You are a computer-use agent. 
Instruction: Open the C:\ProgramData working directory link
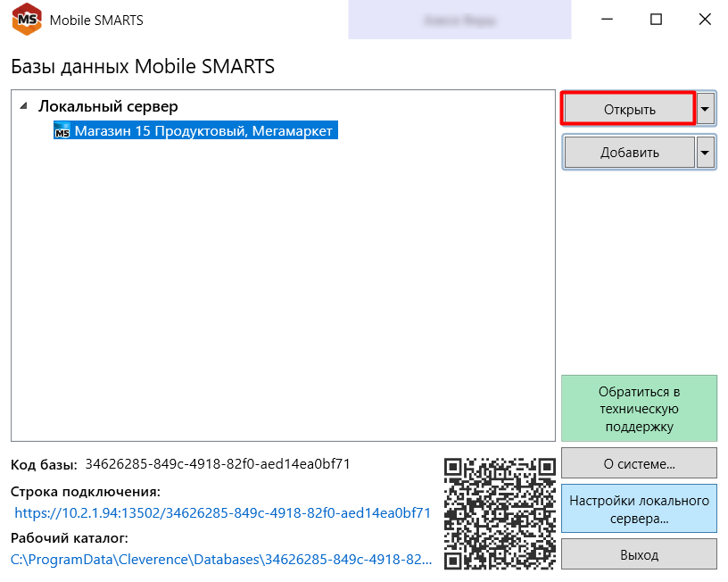[220, 560]
